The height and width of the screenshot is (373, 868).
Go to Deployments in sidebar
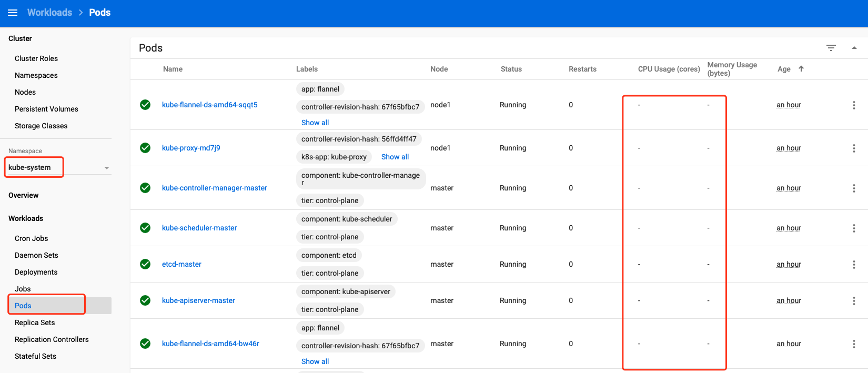pyautogui.click(x=36, y=272)
